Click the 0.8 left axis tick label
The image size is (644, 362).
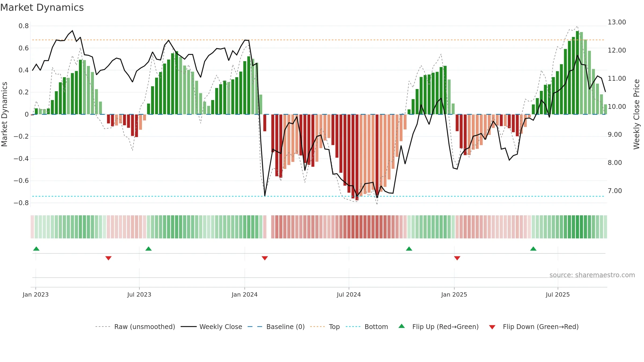[x=24, y=26]
